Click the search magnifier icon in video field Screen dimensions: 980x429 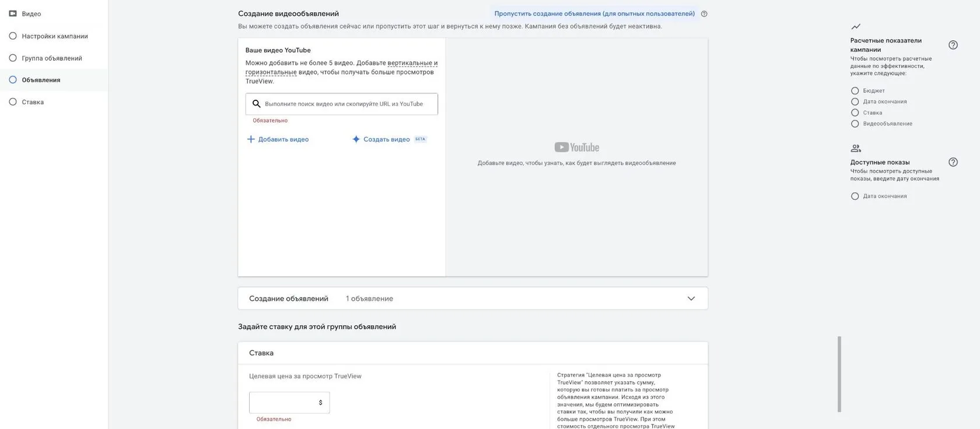click(256, 104)
